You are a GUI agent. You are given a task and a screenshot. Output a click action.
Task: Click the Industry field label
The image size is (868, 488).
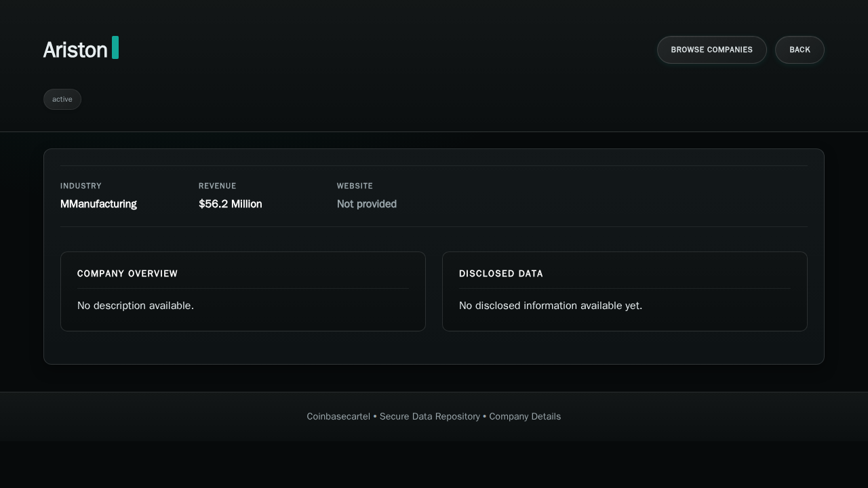click(81, 186)
